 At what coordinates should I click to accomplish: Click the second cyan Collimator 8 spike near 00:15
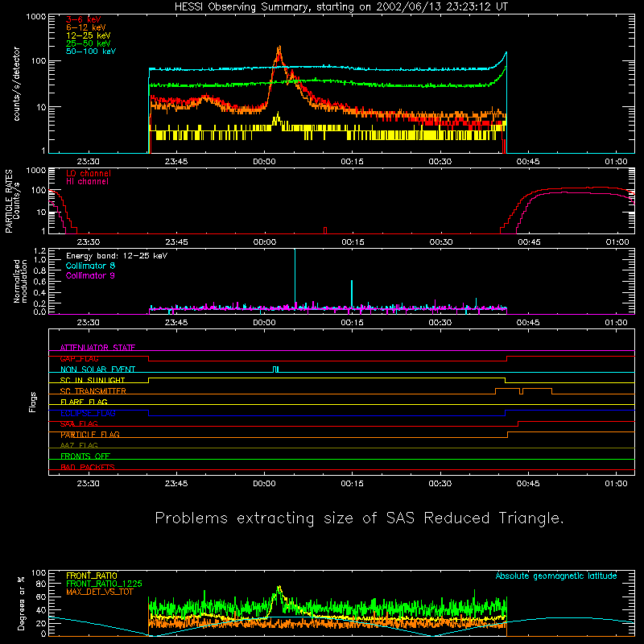pos(352,293)
